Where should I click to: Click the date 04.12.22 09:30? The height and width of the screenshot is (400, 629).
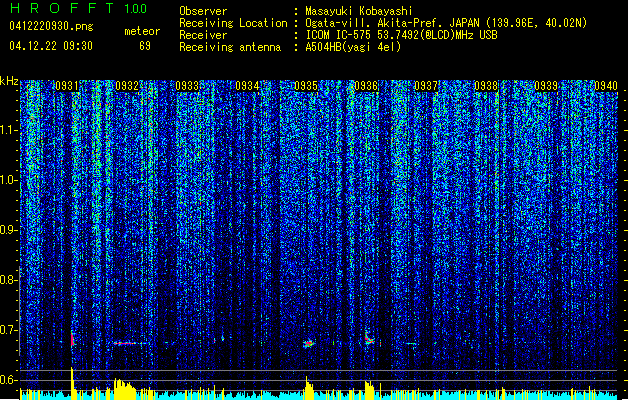coord(51,46)
